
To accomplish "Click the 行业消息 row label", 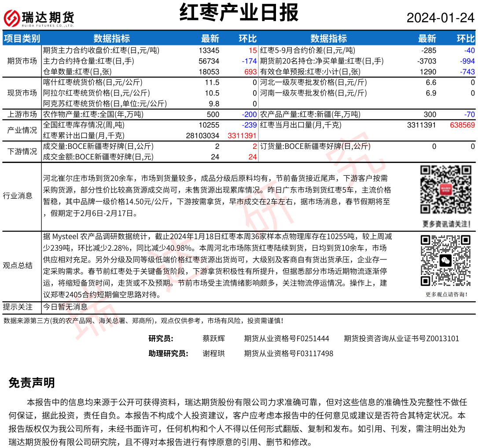I will point(18,196).
